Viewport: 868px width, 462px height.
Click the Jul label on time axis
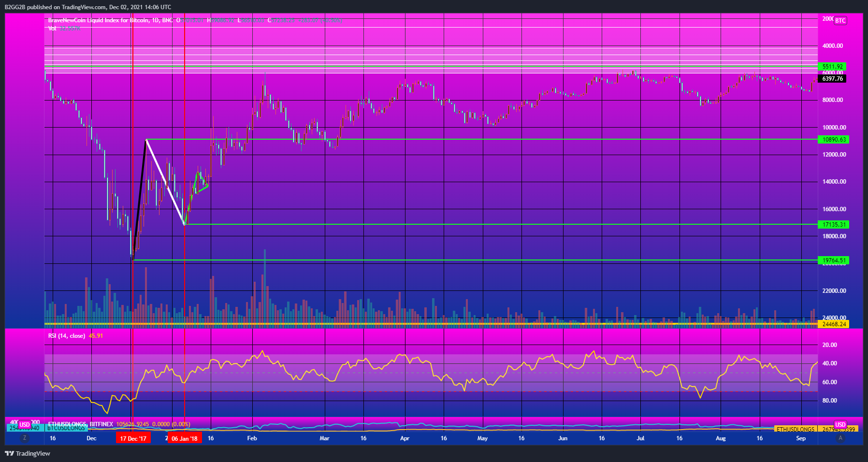(640, 438)
